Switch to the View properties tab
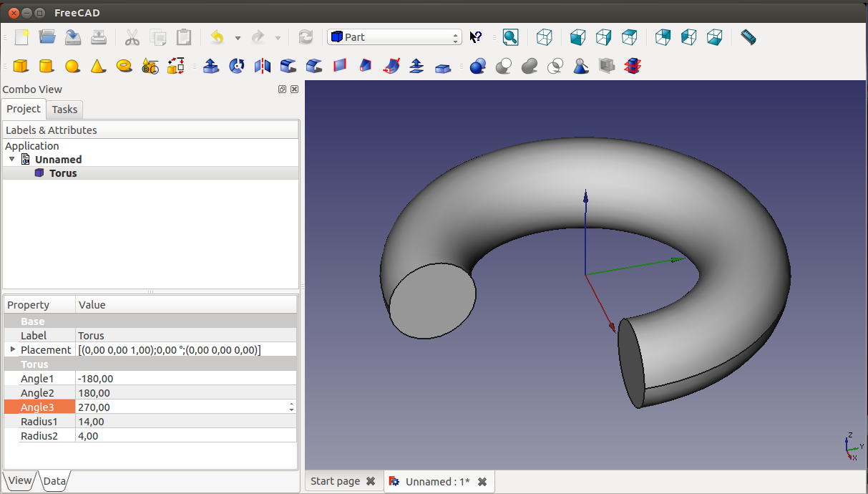Viewport: 868px width, 494px height. [x=20, y=480]
